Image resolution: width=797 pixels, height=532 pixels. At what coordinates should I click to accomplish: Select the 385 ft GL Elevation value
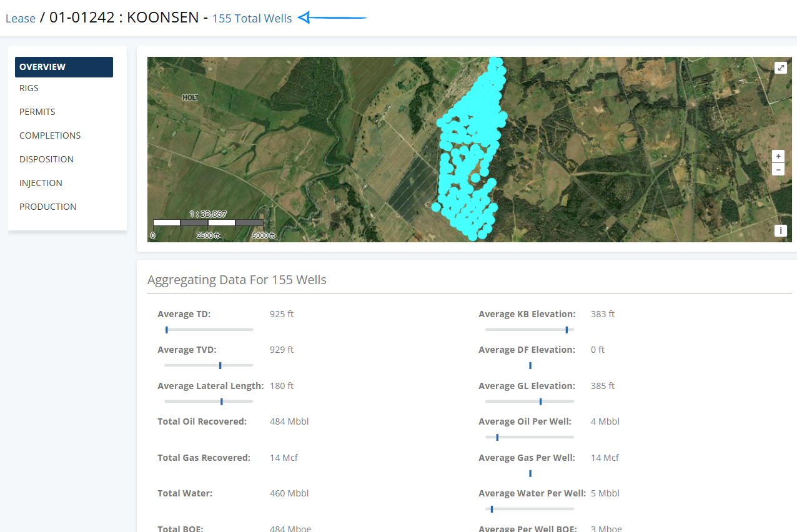coord(603,386)
